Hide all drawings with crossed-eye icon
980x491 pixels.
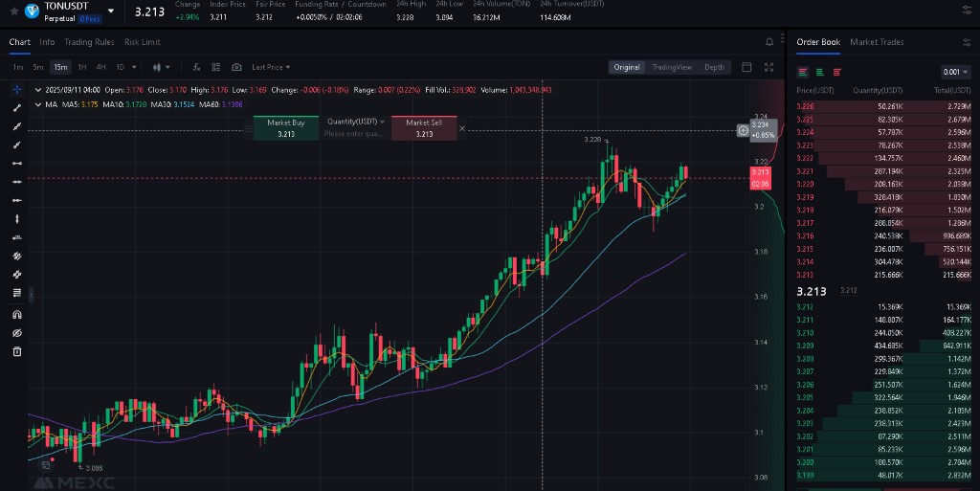click(x=17, y=333)
